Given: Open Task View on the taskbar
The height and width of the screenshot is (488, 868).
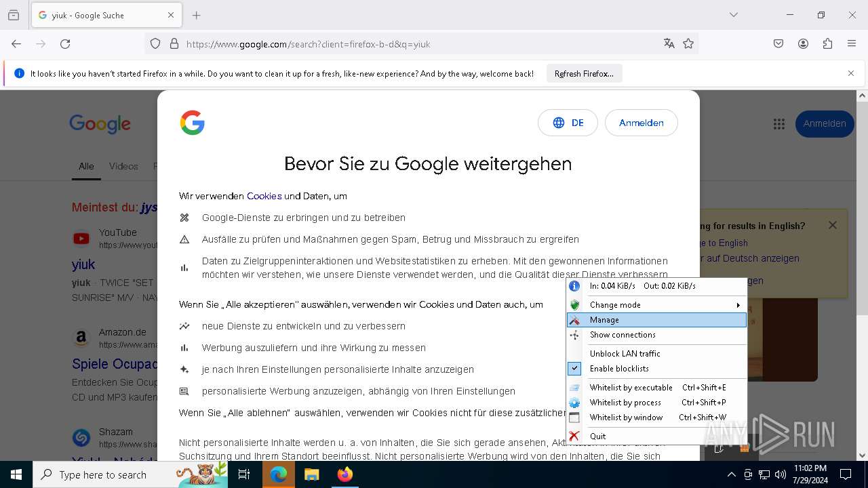Looking at the screenshot, I should 244,474.
